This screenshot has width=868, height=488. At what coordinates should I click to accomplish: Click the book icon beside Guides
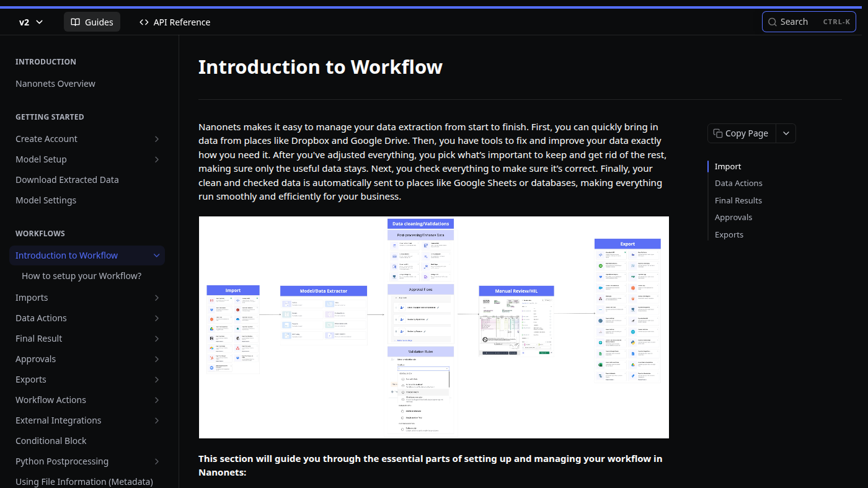coord(76,22)
